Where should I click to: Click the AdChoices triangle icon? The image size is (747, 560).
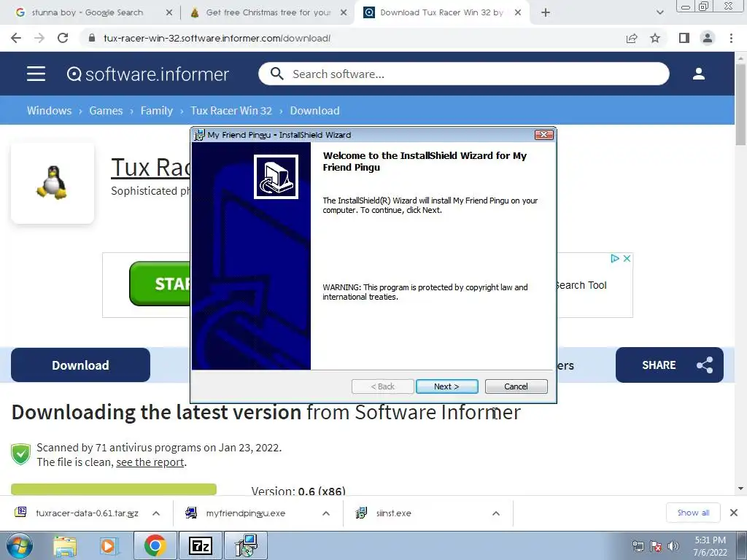click(x=615, y=258)
